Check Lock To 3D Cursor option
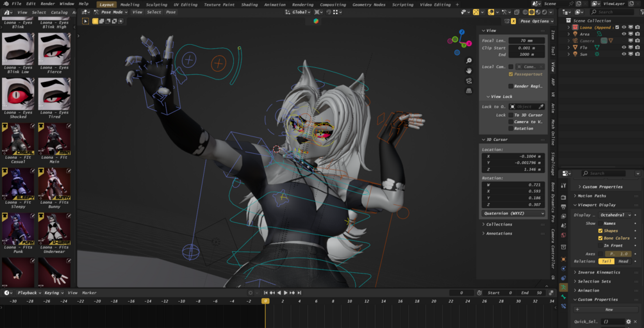This screenshot has height=328, width=644. click(511, 115)
